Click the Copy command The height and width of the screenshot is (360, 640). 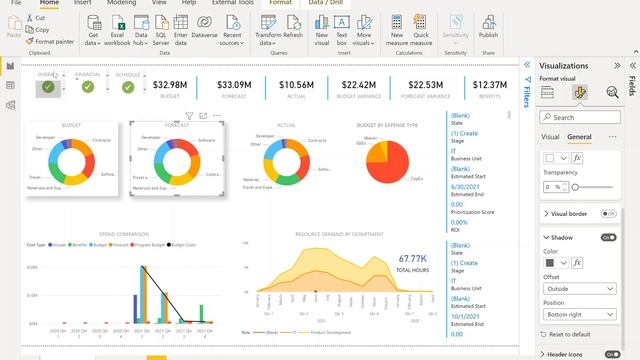[x=37, y=30]
